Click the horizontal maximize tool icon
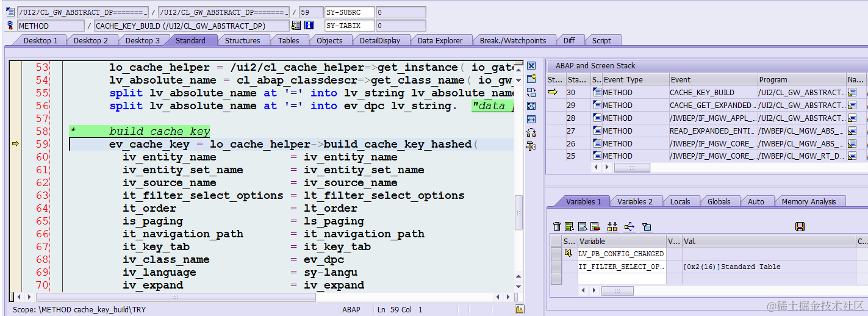The height and width of the screenshot is (316, 868). click(x=531, y=119)
